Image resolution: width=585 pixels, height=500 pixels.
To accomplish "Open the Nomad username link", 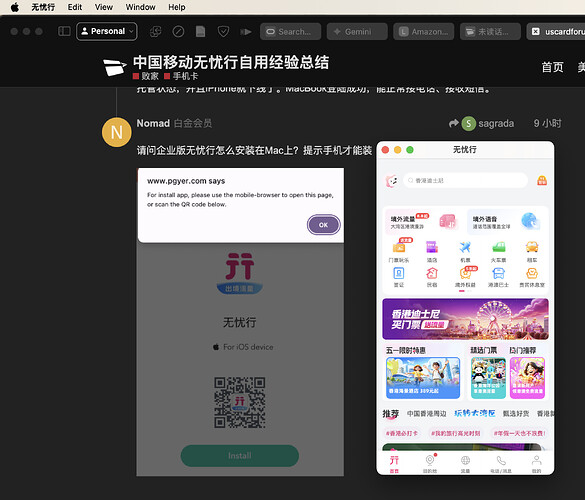I will (153, 123).
